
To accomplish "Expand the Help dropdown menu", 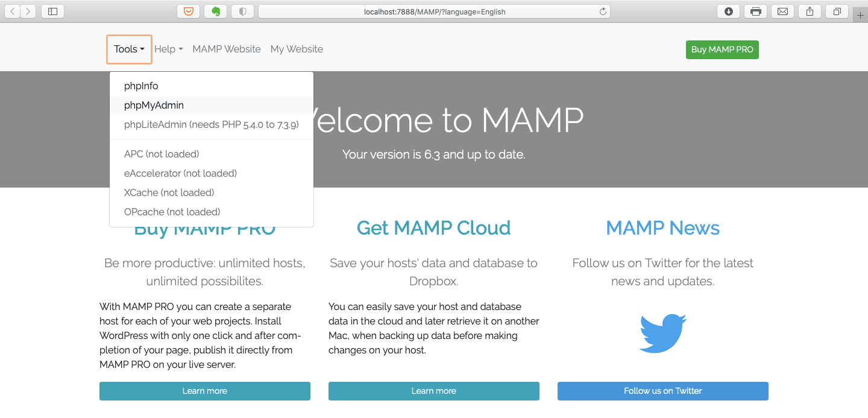I will (168, 49).
